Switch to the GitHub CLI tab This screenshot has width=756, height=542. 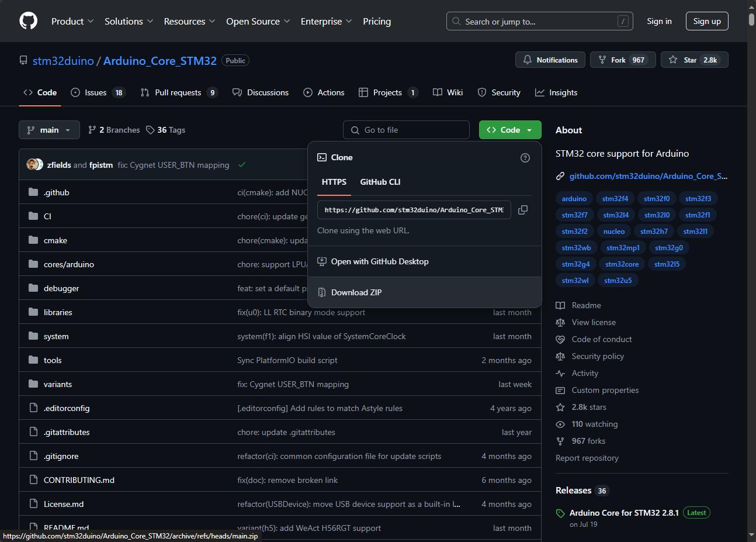point(380,182)
